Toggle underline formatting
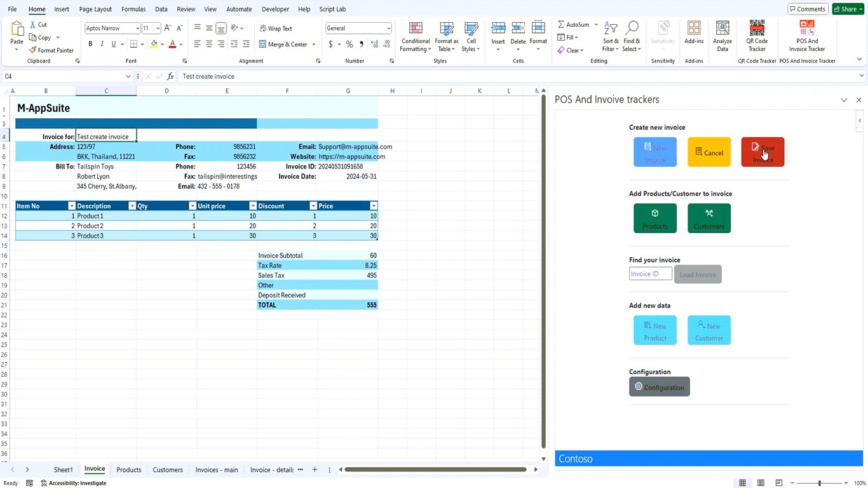Viewport: 868px width, 488px height. pyautogui.click(x=114, y=44)
